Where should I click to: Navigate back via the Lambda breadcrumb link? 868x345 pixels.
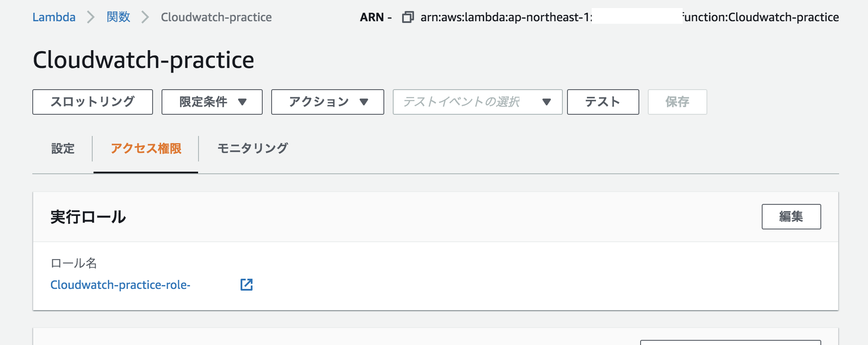(x=54, y=17)
